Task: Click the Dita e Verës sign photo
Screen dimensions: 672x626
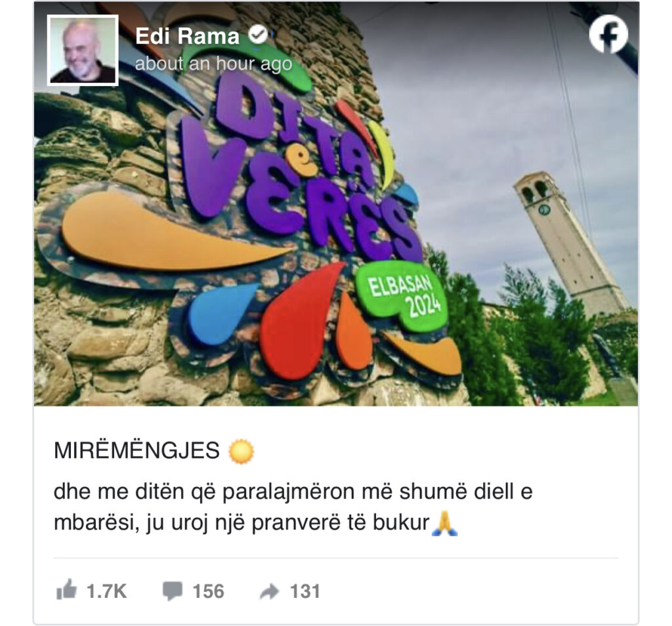Action: [x=336, y=204]
